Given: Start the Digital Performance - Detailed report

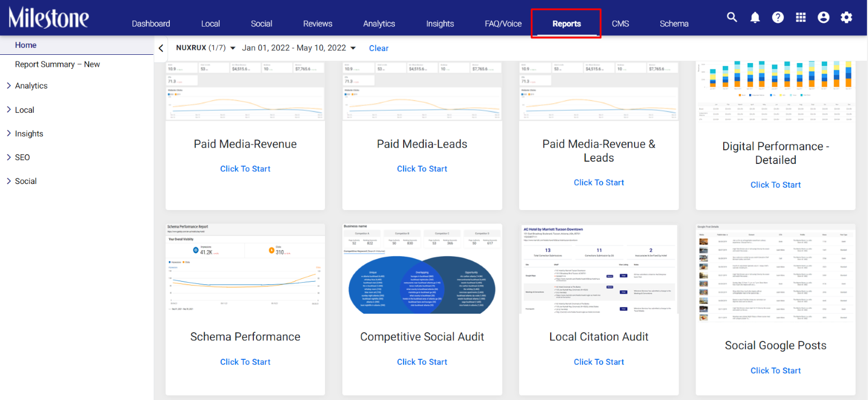Looking at the screenshot, I should click(x=776, y=185).
